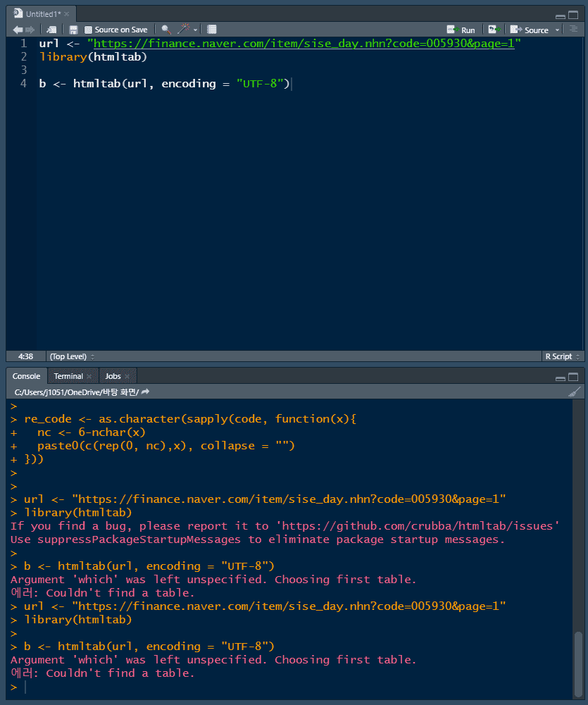This screenshot has height=705, width=588.
Task: Save the current document
Action: point(73,30)
